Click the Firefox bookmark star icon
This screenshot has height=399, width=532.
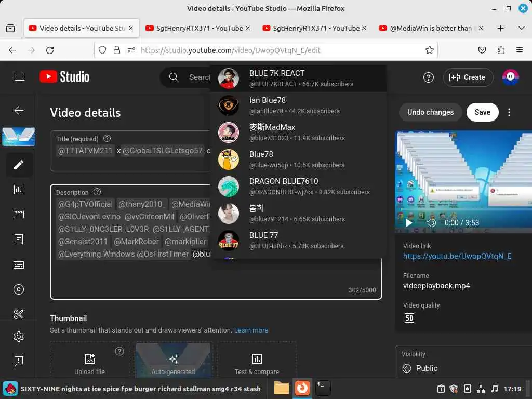tap(430, 50)
